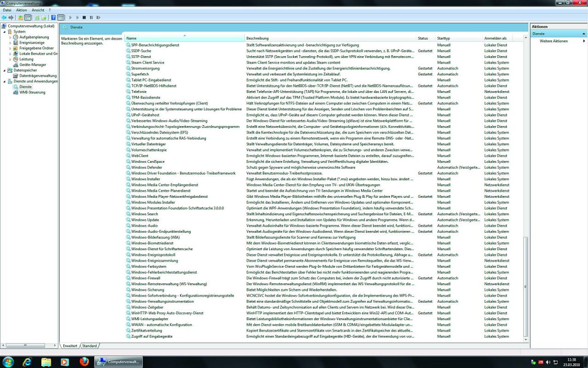The image size is (588, 368).
Task: Open Weitere Aktionen submenu
Action: click(554, 41)
